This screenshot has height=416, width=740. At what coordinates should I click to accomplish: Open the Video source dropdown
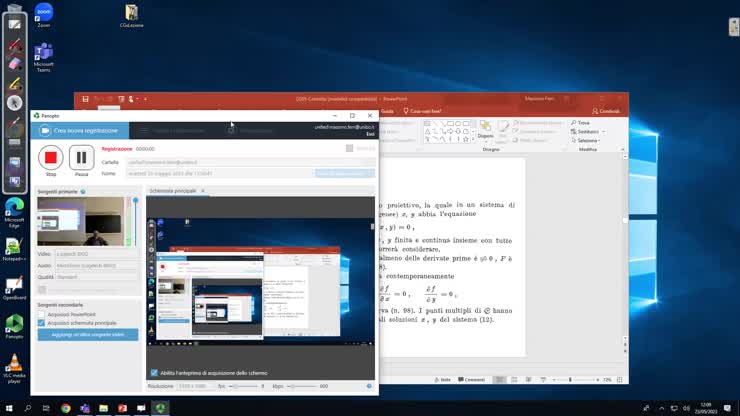tap(95, 254)
